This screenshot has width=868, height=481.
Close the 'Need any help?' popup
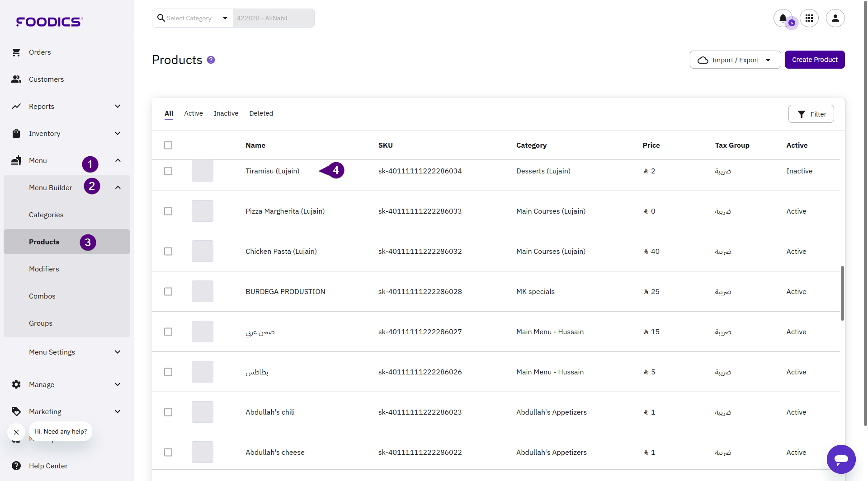(16, 432)
